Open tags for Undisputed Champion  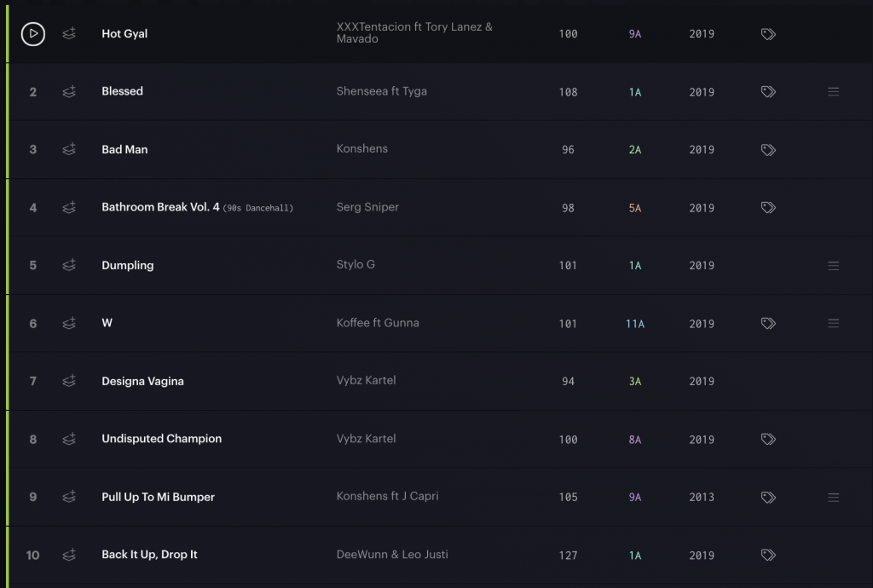pyautogui.click(x=768, y=439)
